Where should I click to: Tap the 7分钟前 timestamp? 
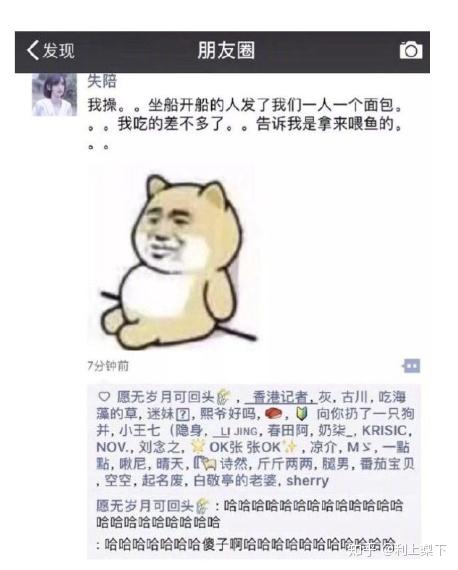[108, 366]
